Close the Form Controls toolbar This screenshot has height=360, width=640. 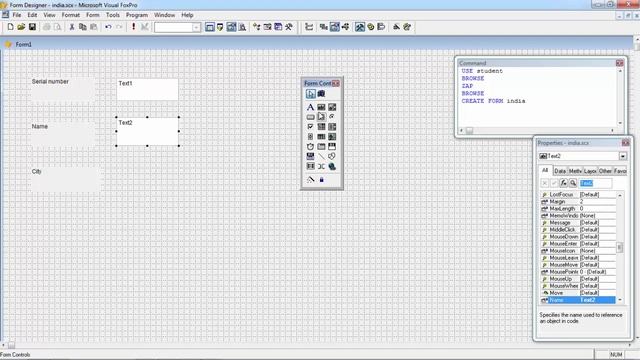[x=335, y=83]
